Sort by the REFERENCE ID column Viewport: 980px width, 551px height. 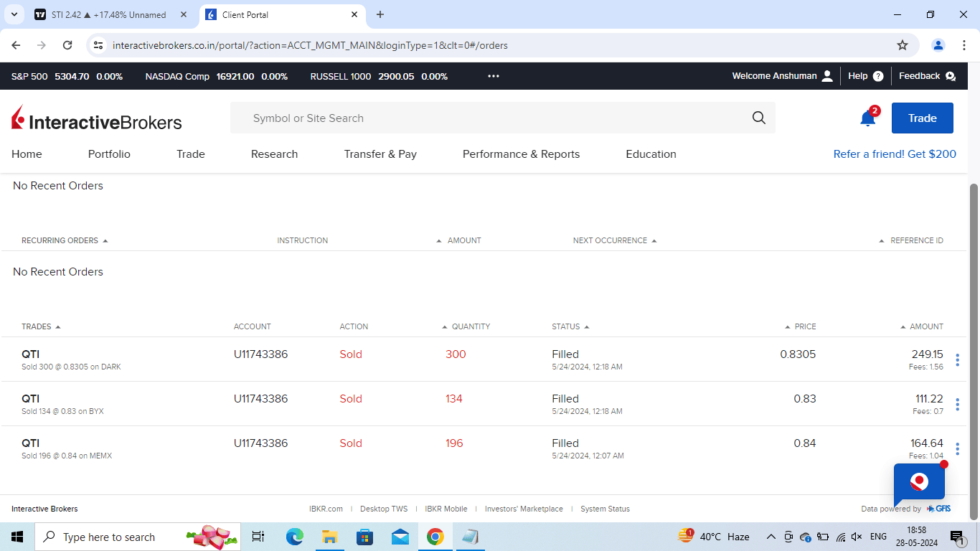[911, 240]
